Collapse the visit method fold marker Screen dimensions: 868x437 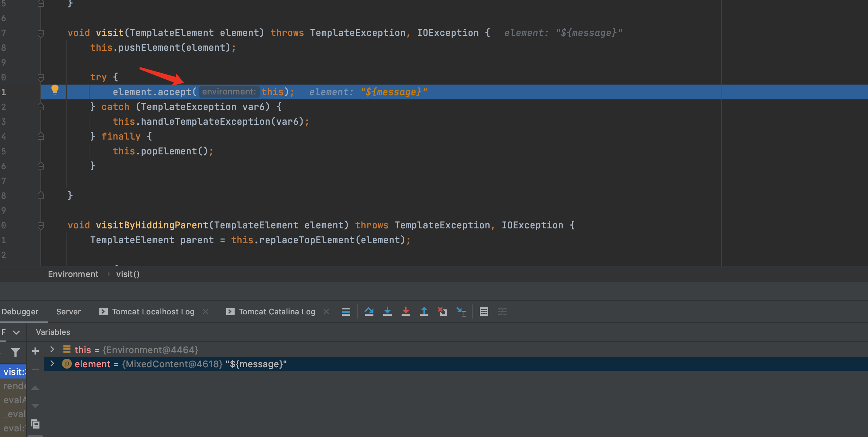[x=41, y=33]
